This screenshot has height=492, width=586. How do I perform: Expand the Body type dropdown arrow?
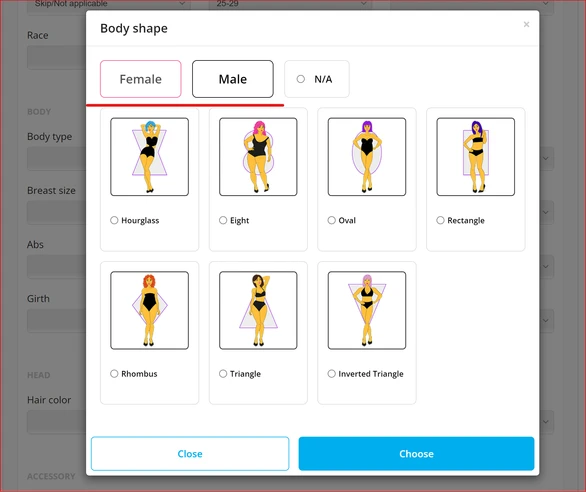click(546, 158)
